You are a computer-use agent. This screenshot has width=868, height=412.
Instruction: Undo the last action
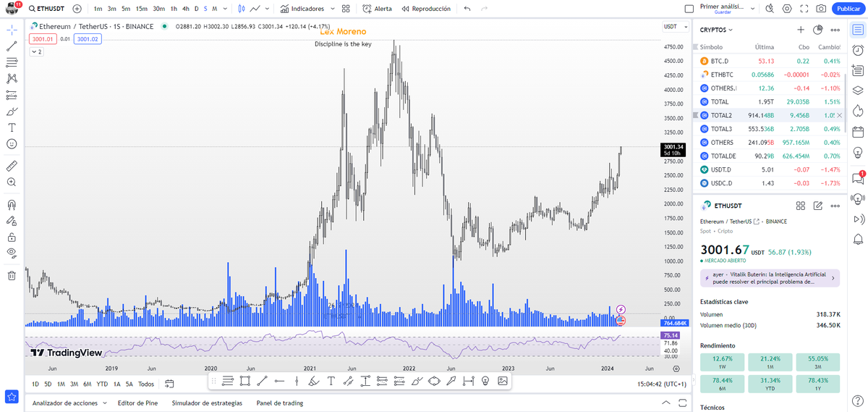click(x=467, y=9)
